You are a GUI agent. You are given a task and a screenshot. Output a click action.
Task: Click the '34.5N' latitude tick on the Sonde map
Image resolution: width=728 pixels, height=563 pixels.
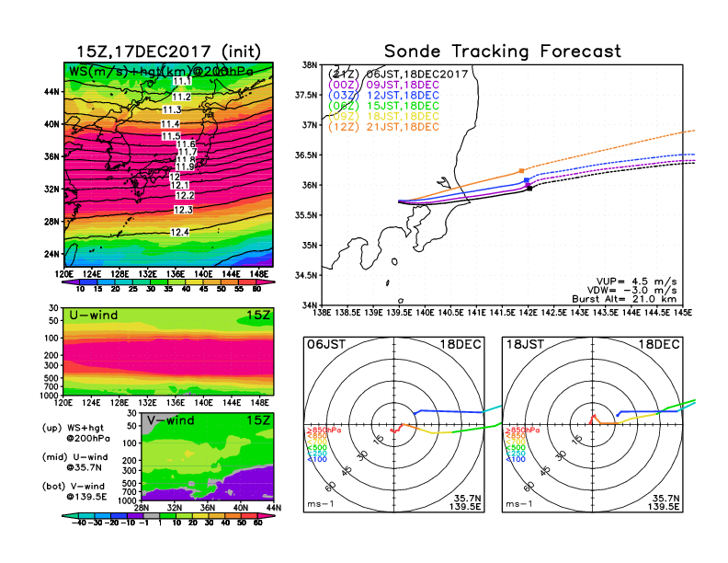click(306, 275)
